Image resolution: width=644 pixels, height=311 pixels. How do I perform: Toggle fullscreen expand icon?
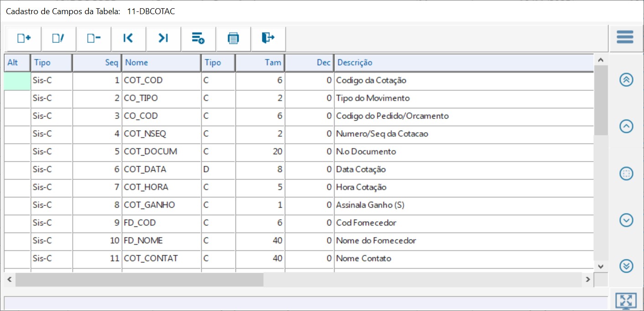(626, 301)
